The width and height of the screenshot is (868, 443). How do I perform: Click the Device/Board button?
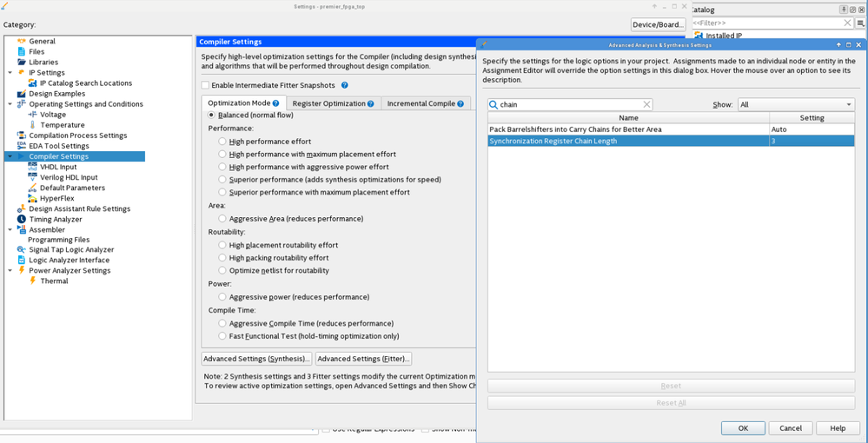(659, 24)
